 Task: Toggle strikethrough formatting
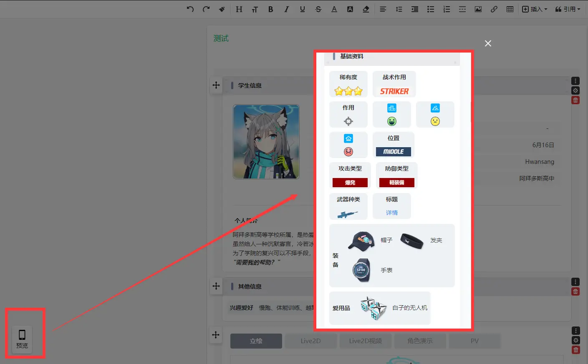[318, 9]
